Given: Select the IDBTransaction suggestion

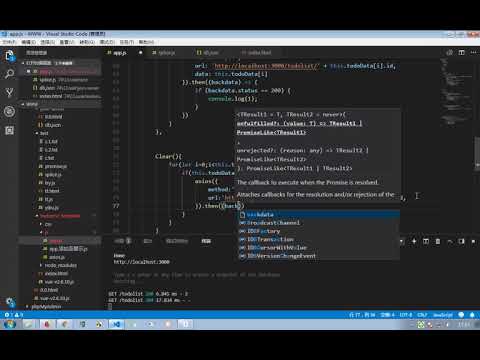Looking at the screenshot, I should [x=319, y=239].
